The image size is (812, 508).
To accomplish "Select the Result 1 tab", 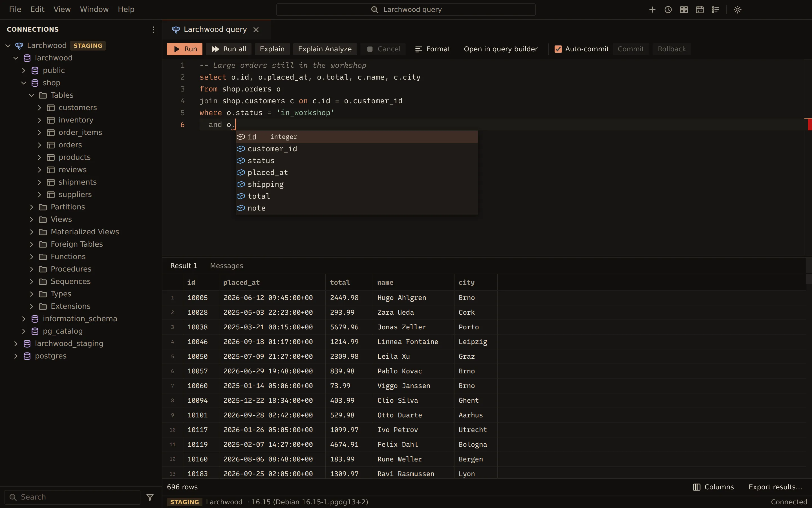I will pyautogui.click(x=184, y=266).
